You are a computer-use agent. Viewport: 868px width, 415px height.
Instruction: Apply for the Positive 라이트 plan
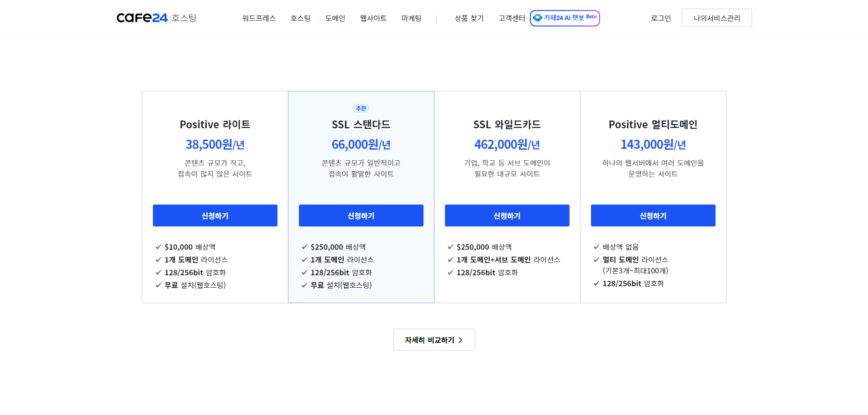point(215,215)
